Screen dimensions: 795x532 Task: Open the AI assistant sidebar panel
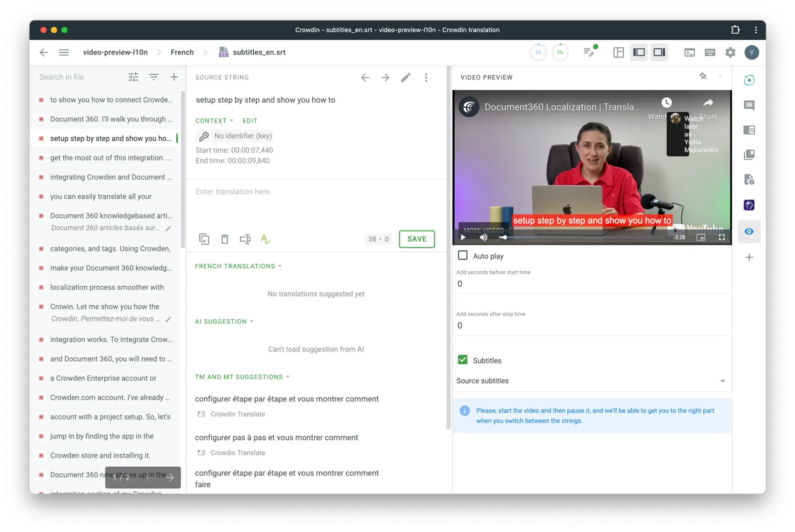749,80
